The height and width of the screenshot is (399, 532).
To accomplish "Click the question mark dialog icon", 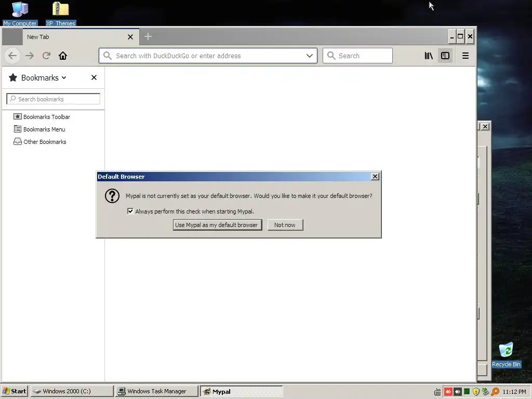I will point(112,196).
